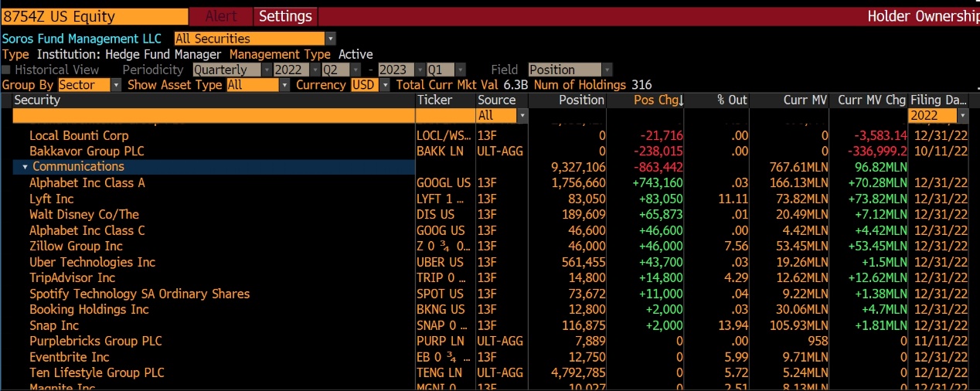Image resolution: width=980 pixels, height=391 pixels.
Task: Open the Show Asset Type All dropdown
Action: coord(257,85)
